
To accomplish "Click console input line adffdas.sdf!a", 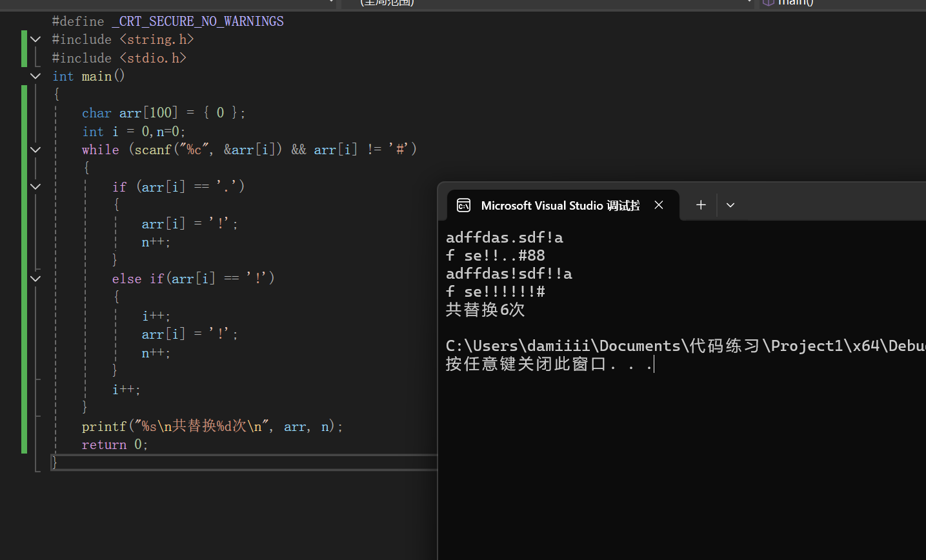I will [505, 238].
